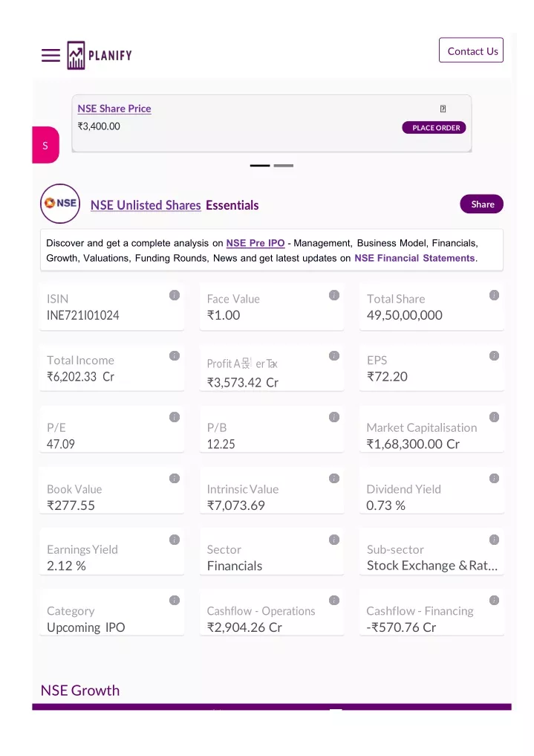This screenshot has width=534, height=756.
Task: Show info for Total Income card
Action: coord(175,356)
